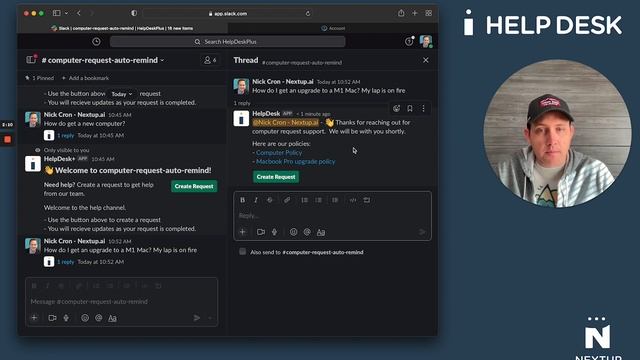Click the 1 Pinned item
The height and width of the screenshot is (360, 640).
click(40, 78)
